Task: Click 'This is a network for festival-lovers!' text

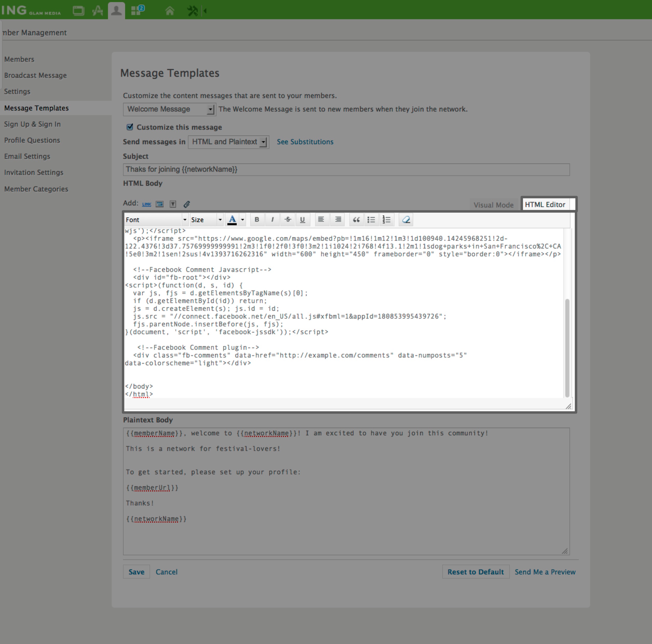Action: pos(203,449)
